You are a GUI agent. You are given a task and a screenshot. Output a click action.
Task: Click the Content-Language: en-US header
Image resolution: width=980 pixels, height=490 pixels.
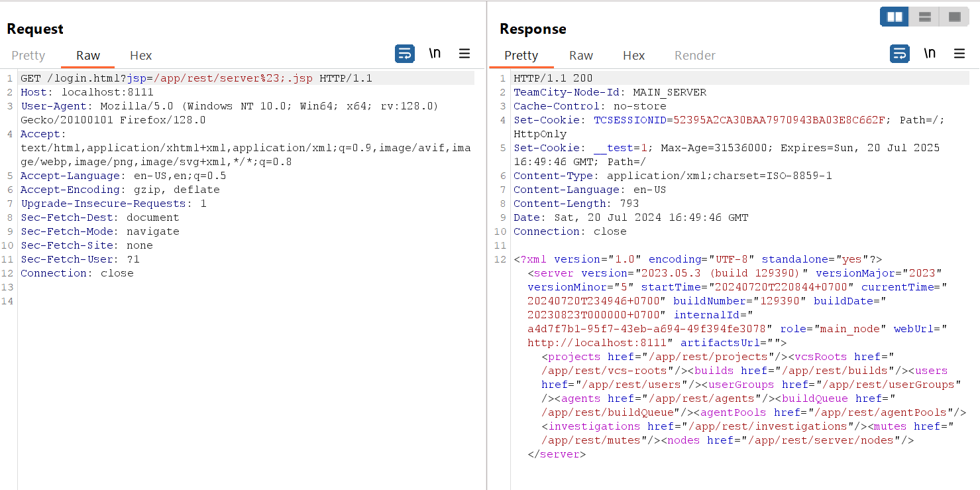coord(590,190)
